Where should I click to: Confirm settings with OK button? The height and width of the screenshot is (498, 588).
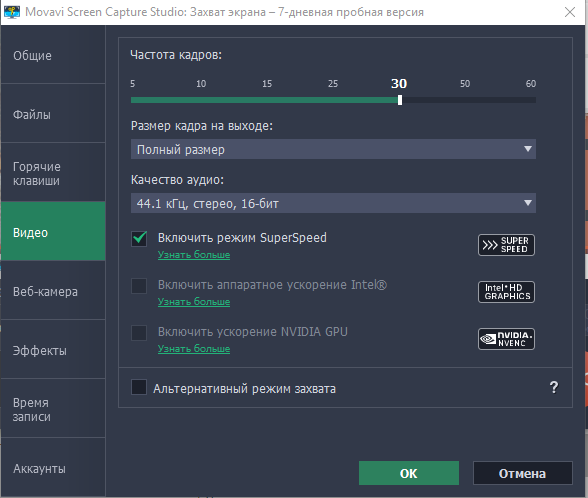click(x=409, y=473)
